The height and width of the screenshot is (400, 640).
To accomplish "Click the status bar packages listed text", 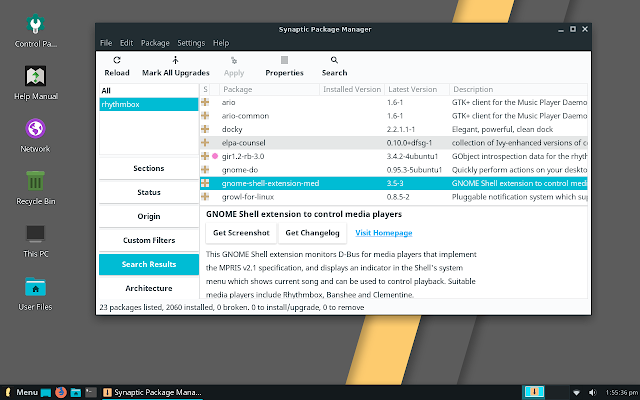I will point(231,307).
